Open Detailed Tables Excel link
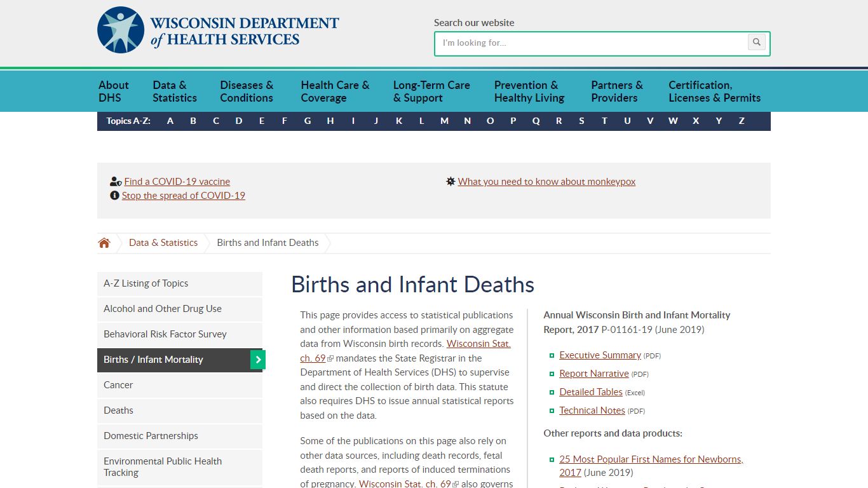Screen dimensions: 868x488 click(591, 392)
